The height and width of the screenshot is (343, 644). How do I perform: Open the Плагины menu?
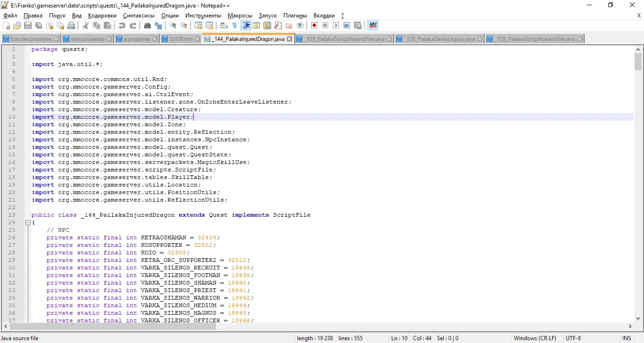295,16
